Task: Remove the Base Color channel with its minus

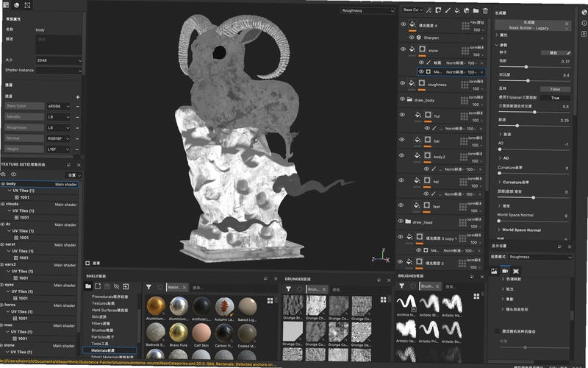Action: coord(78,106)
